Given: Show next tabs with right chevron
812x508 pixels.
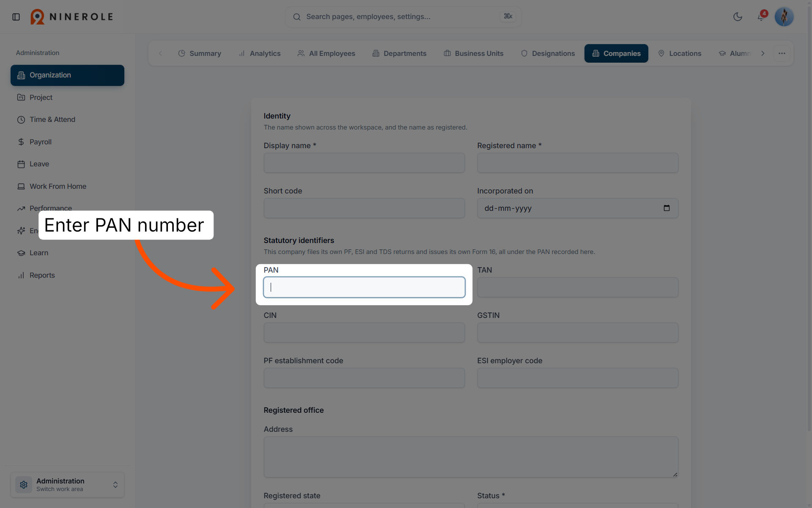Looking at the screenshot, I should 763,53.
